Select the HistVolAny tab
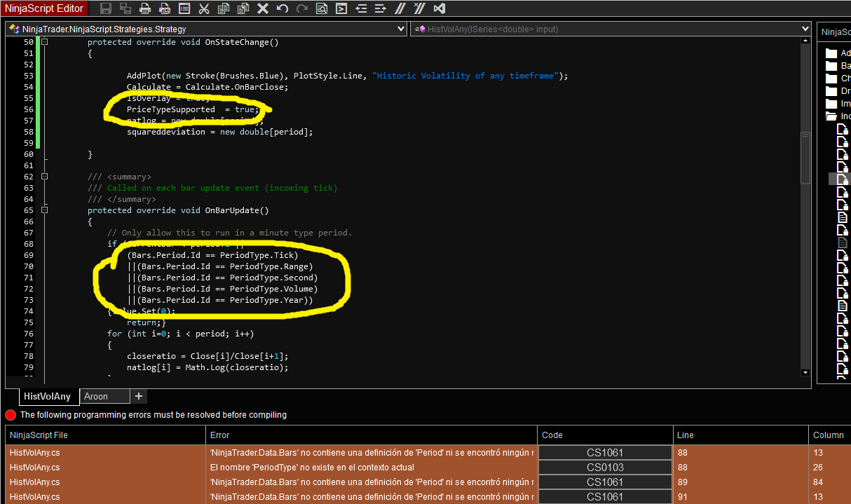The width and height of the screenshot is (851, 504). tap(47, 397)
